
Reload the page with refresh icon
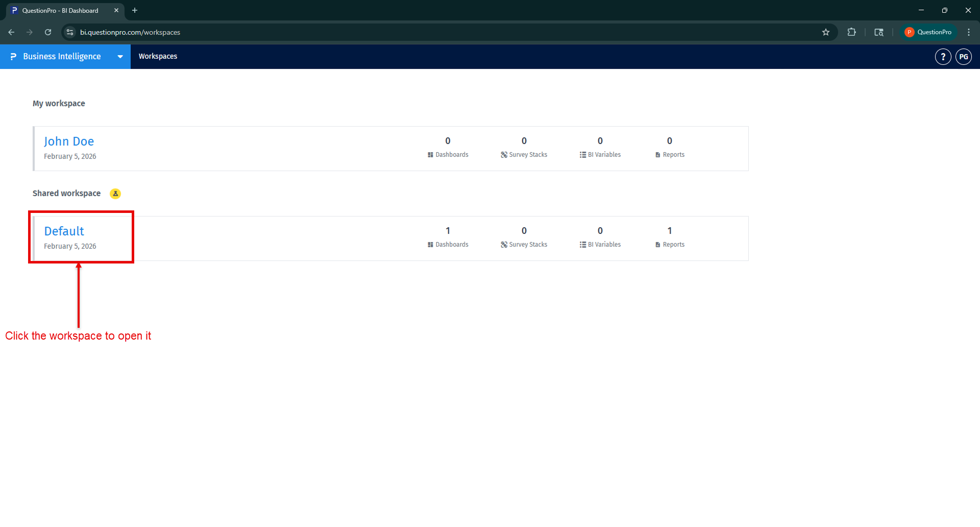(48, 32)
